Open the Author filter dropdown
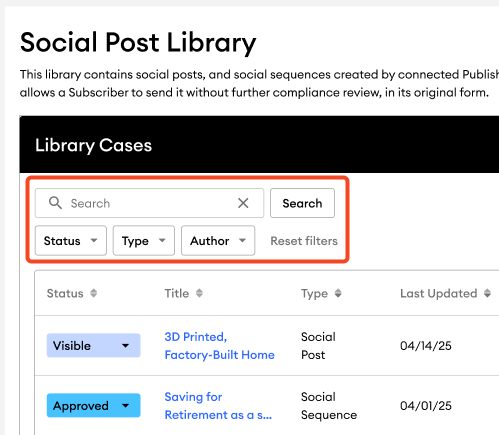The width and height of the screenshot is (499, 435). click(x=218, y=241)
